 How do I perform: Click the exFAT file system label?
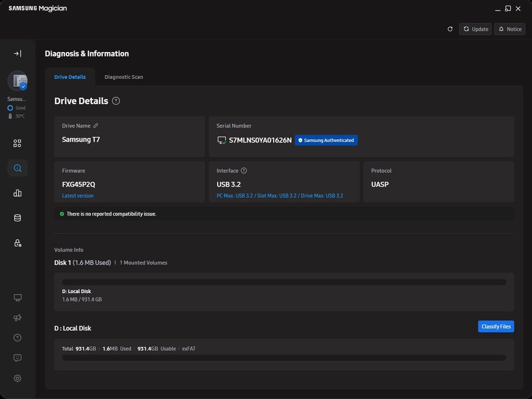[188, 349]
